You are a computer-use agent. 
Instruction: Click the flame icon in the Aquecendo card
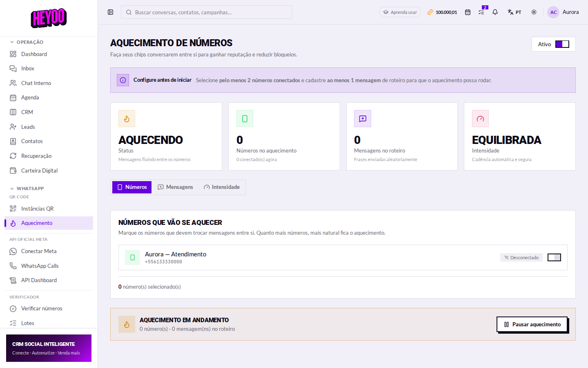(x=127, y=119)
